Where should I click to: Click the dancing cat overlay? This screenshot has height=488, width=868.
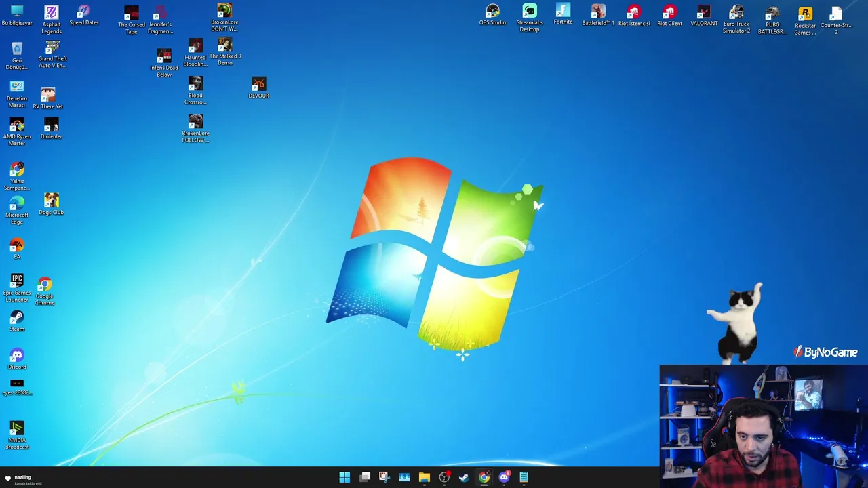point(736,324)
